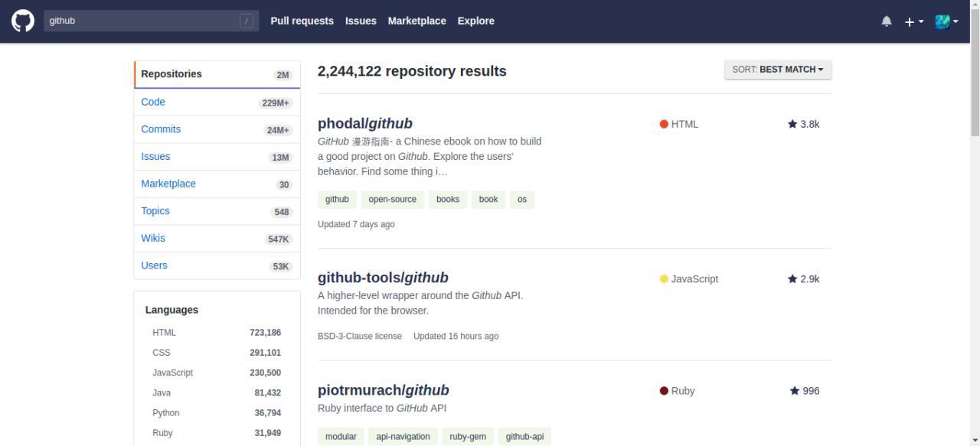The width and height of the screenshot is (980, 446).
Task: Click the api-navigation topic tag
Action: pyautogui.click(x=403, y=437)
